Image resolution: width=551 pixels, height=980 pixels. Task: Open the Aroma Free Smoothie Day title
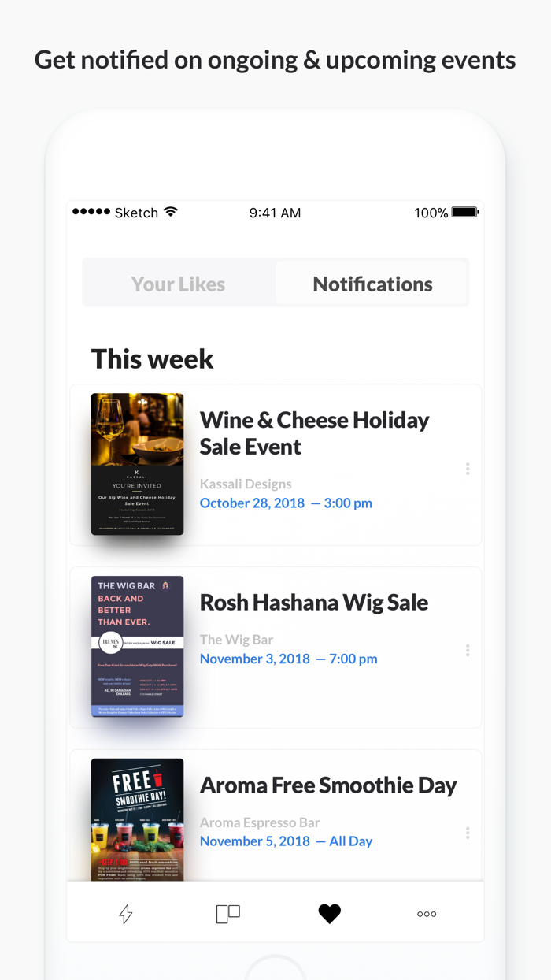[x=328, y=785]
